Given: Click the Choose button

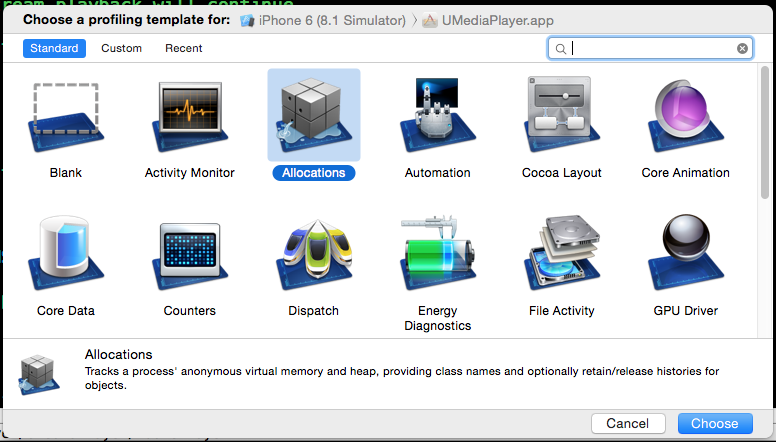Looking at the screenshot, I should coord(715,423).
